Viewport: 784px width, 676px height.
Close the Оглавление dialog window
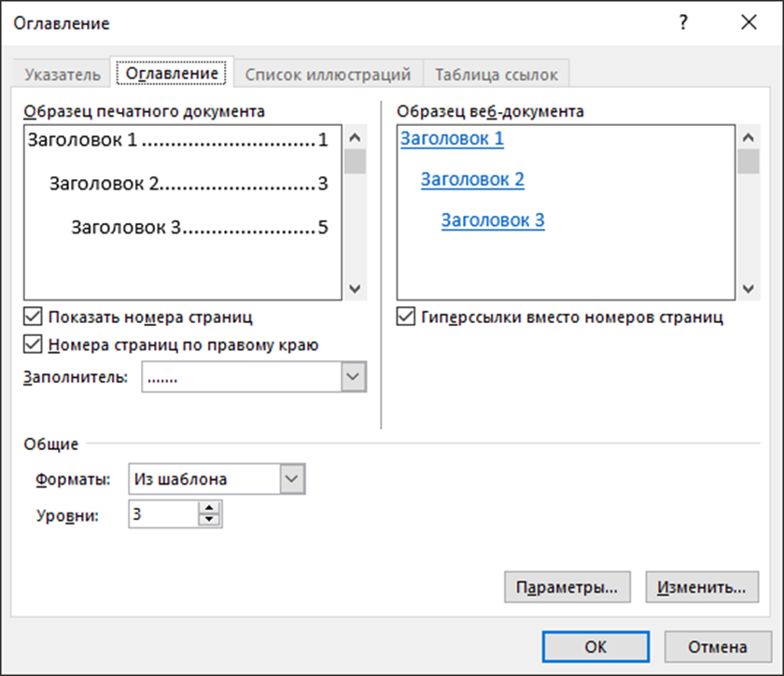point(749,22)
